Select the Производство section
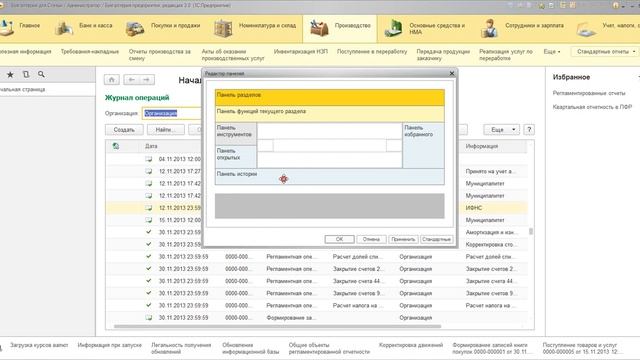Image resolution: width=640 pixels, height=360 pixels. [x=340, y=28]
